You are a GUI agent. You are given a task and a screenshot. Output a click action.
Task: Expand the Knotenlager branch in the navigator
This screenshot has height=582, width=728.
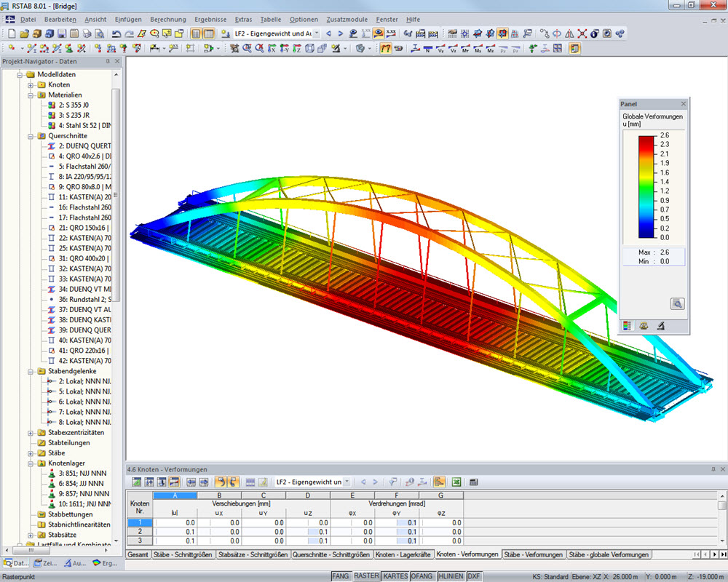[30, 463]
